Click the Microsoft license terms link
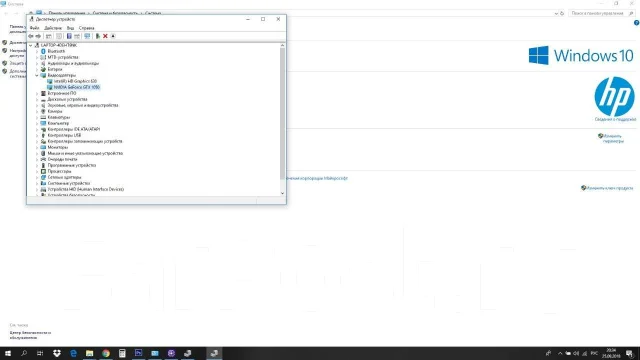640x360 pixels. pyautogui.click(x=317, y=178)
